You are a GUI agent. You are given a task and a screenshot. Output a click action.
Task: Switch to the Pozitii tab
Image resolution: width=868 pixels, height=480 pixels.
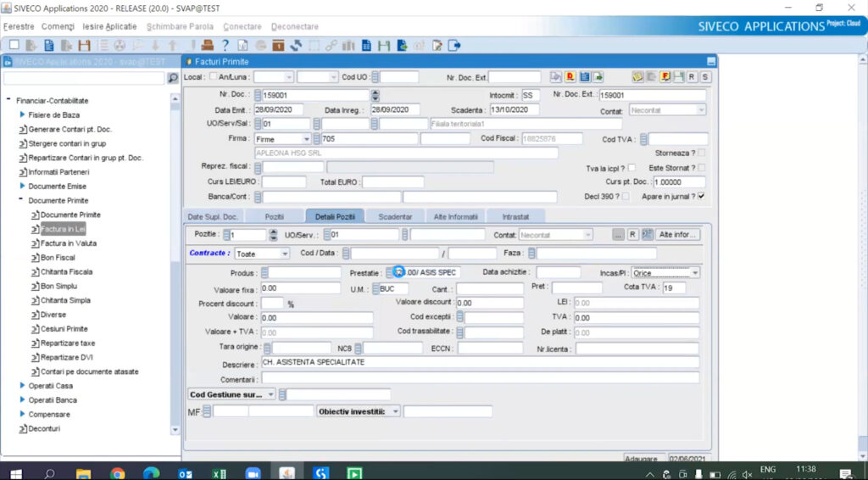pyautogui.click(x=274, y=216)
